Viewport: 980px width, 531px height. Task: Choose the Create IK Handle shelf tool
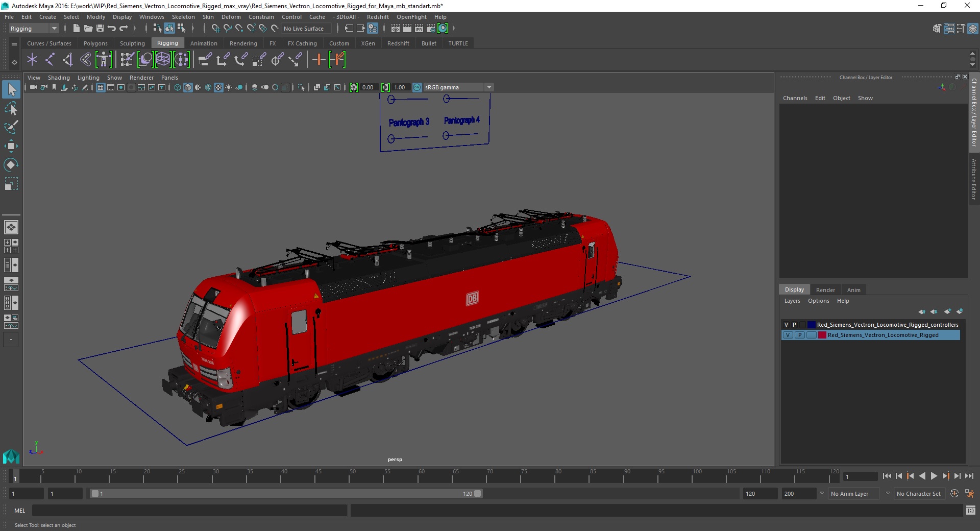(x=68, y=60)
